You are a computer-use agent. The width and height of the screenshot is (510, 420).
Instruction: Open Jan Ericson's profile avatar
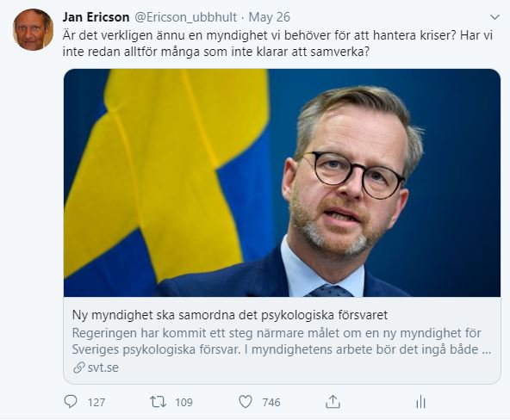pos(33,29)
